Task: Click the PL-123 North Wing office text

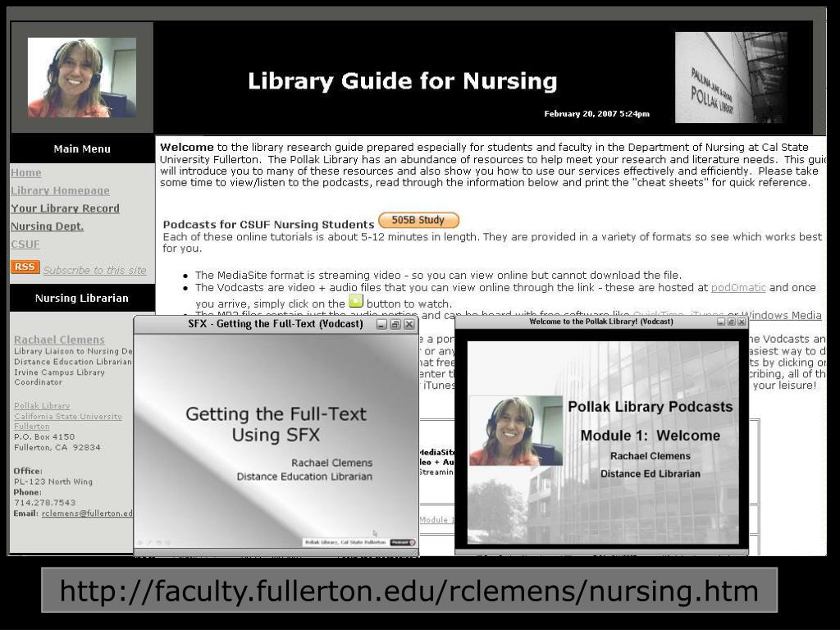Action: pos(53,482)
